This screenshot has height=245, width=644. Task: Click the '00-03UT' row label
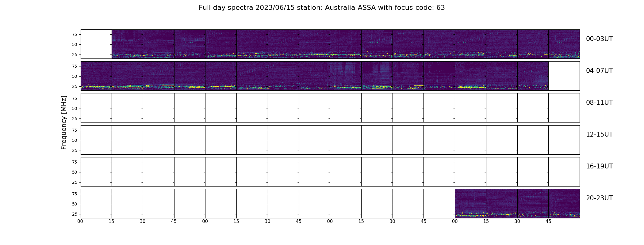tap(599, 39)
